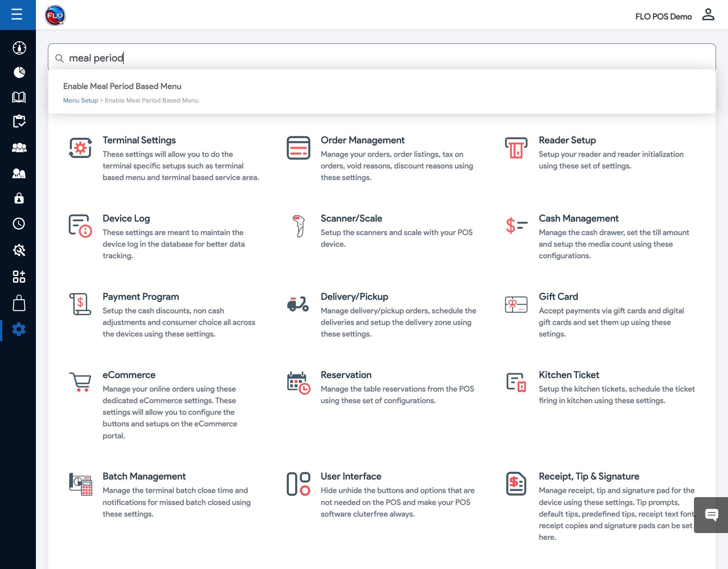
Task: Click inside the meal period search field
Action: click(374, 58)
